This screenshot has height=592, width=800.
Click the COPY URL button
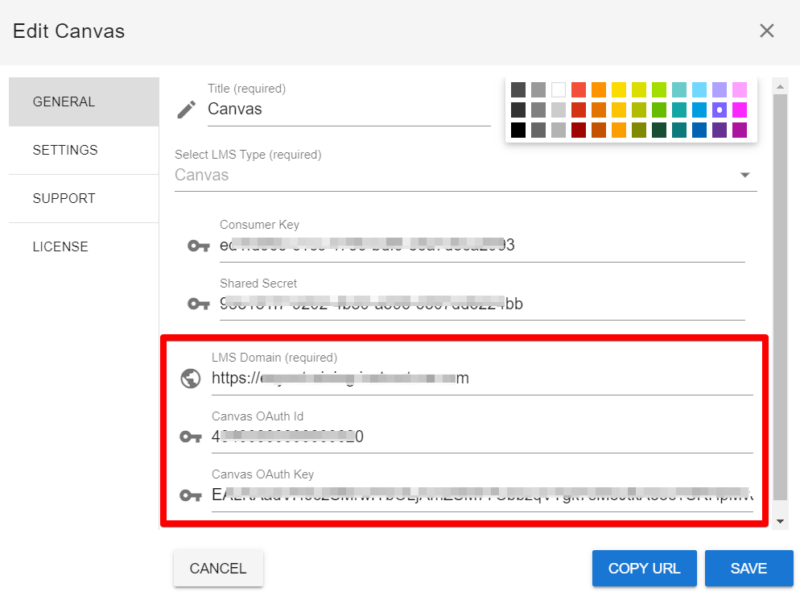pyautogui.click(x=644, y=568)
